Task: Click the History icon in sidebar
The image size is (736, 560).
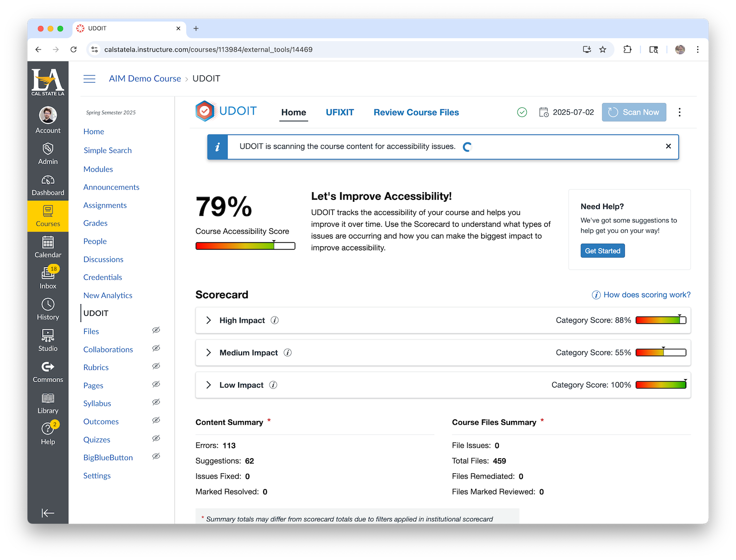Action: click(x=48, y=309)
